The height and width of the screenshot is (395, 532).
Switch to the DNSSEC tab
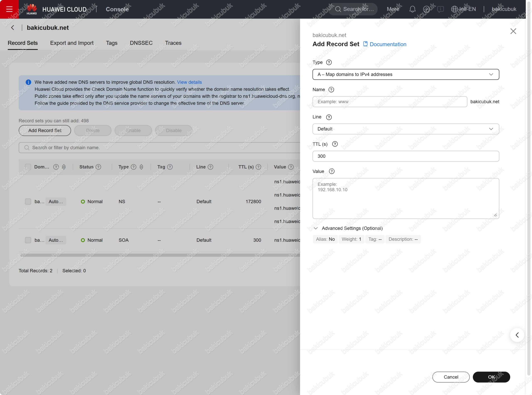pyautogui.click(x=141, y=43)
